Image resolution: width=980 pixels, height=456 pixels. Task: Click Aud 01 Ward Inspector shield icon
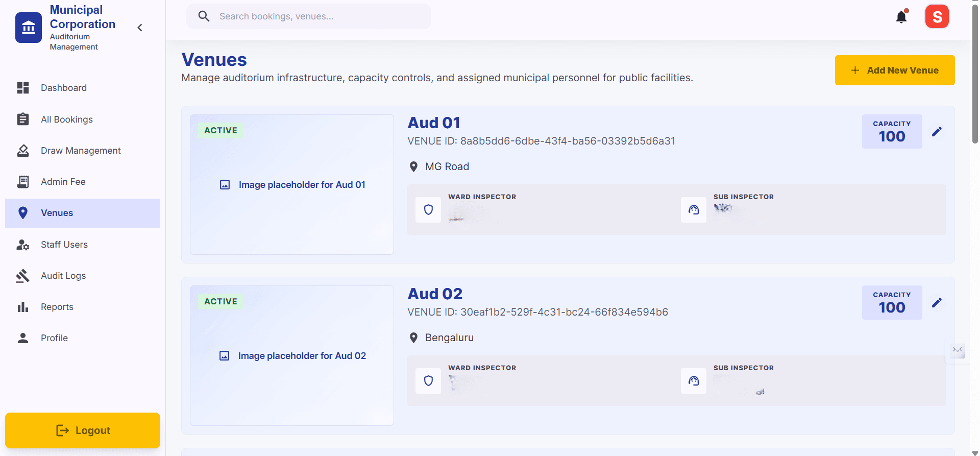point(428,210)
